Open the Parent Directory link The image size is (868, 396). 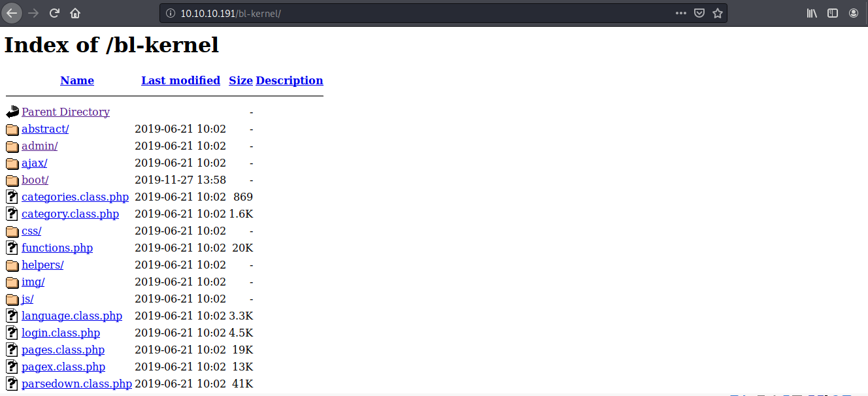click(65, 112)
